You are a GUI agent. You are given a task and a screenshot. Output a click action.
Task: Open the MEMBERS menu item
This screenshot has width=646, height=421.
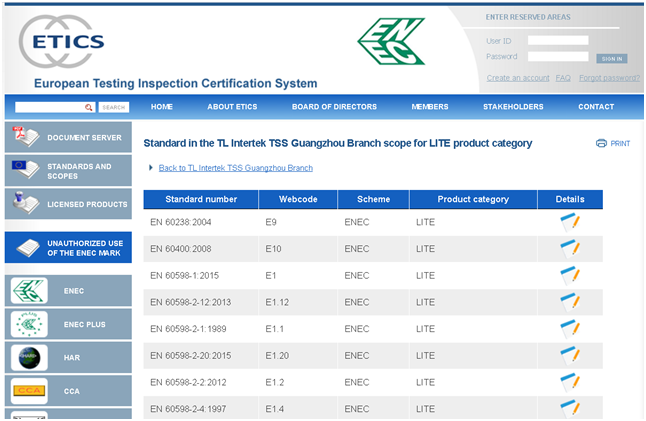click(430, 107)
